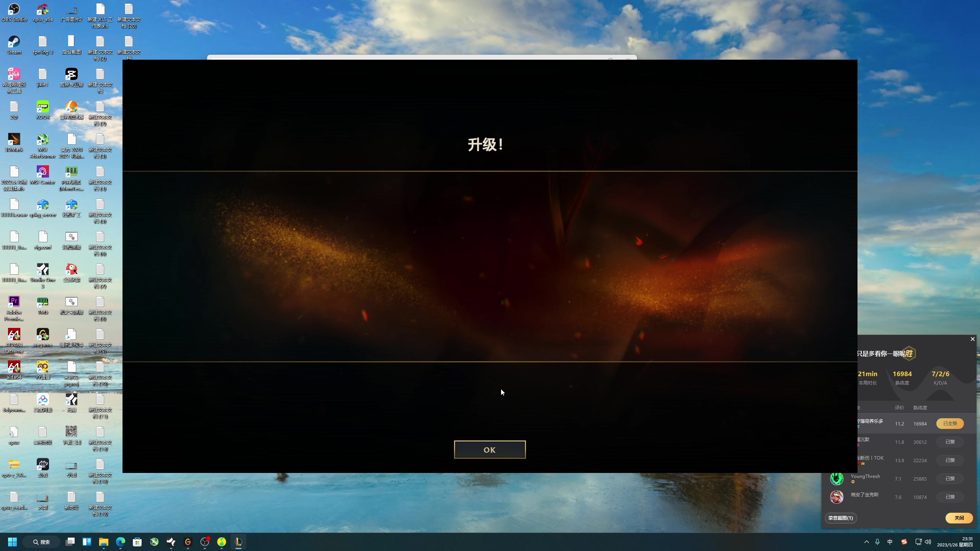
Task: Select the KOOK desktop shortcut
Action: (x=43, y=111)
